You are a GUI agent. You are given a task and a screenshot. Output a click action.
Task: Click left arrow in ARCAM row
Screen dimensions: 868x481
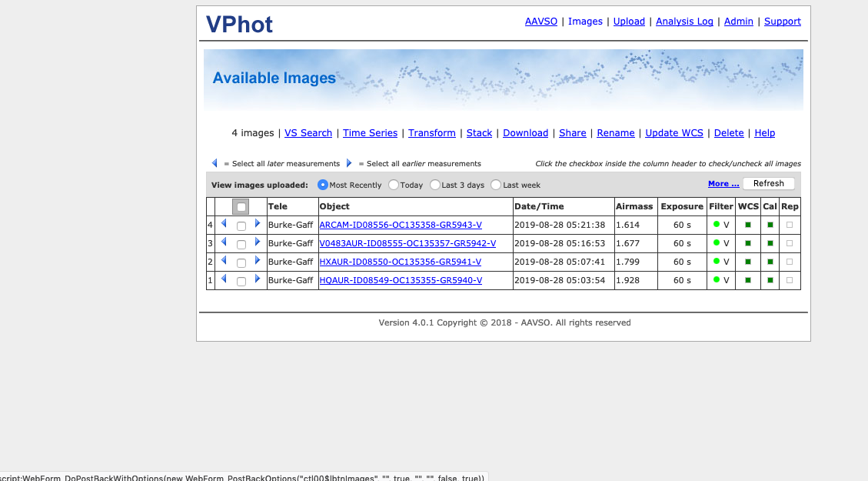[224, 223]
